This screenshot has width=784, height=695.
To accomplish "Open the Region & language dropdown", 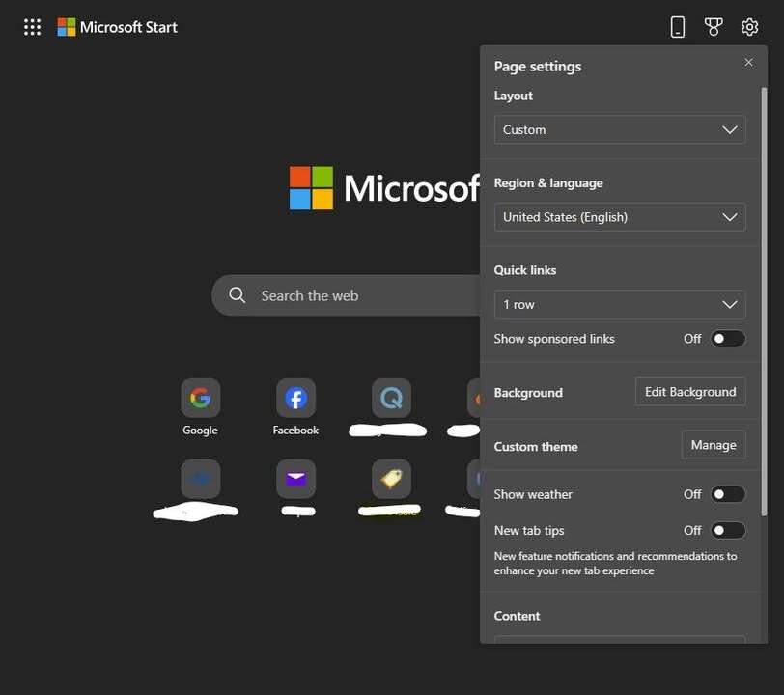I will point(619,217).
